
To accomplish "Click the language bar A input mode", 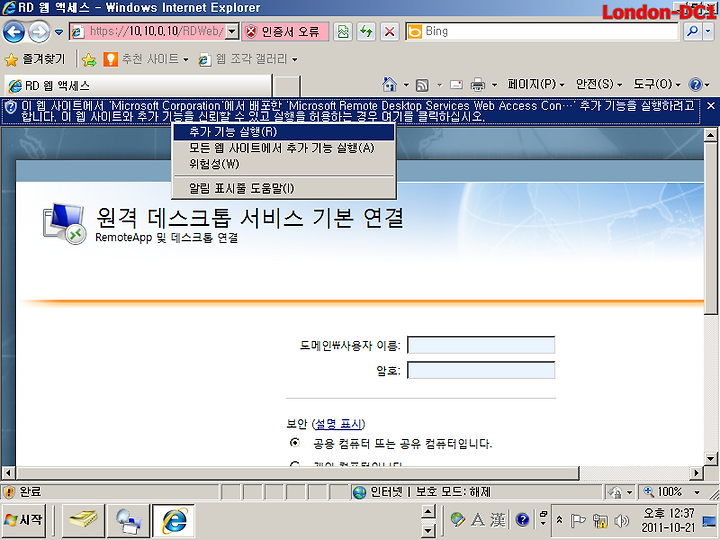I will [478, 520].
